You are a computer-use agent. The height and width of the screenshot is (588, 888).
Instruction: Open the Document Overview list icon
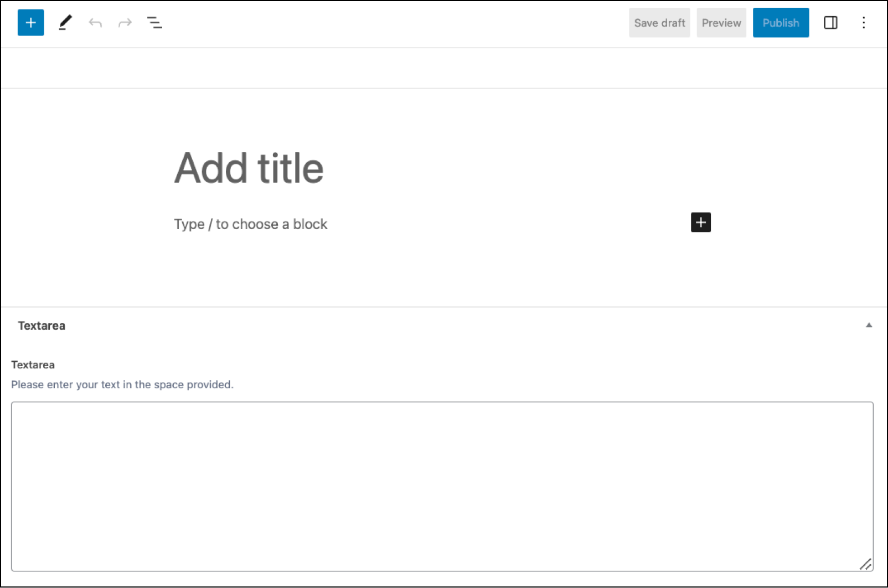pyautogui.click(x=154, y=23)
